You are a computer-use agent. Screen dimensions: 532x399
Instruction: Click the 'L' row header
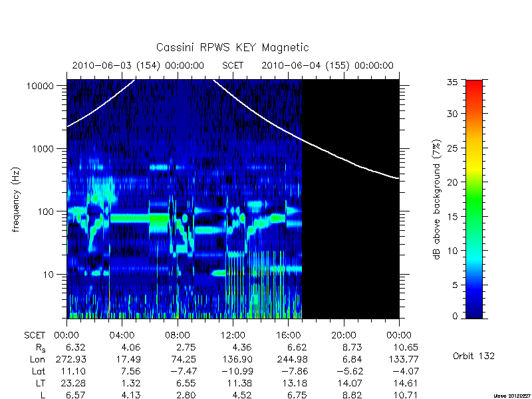tap(43, 395)
